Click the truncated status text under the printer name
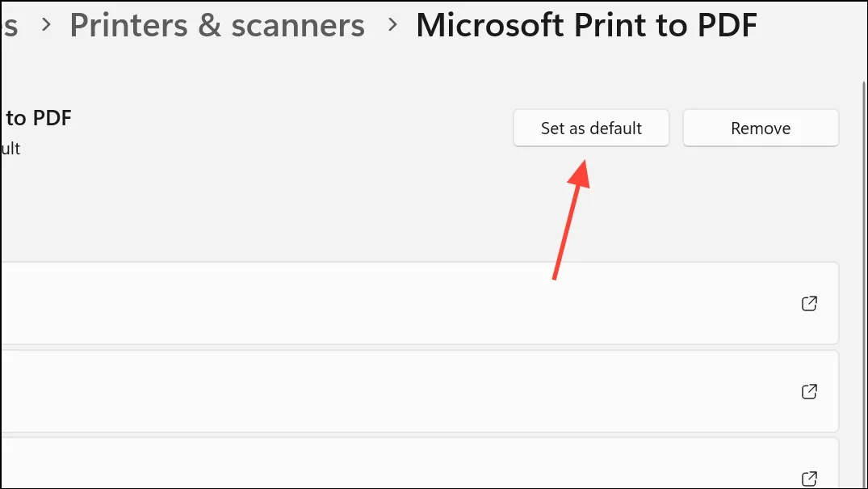 pyautogui.click(x=10, y=149)
